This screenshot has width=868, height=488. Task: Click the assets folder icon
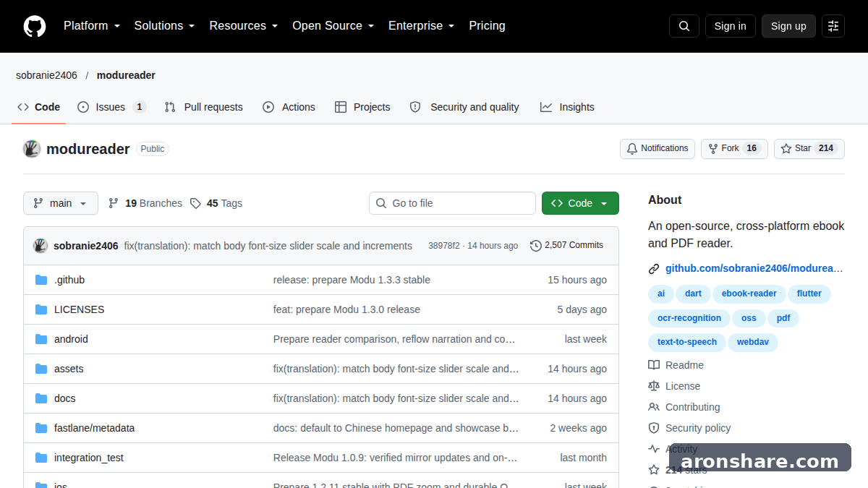click(41, 369)
